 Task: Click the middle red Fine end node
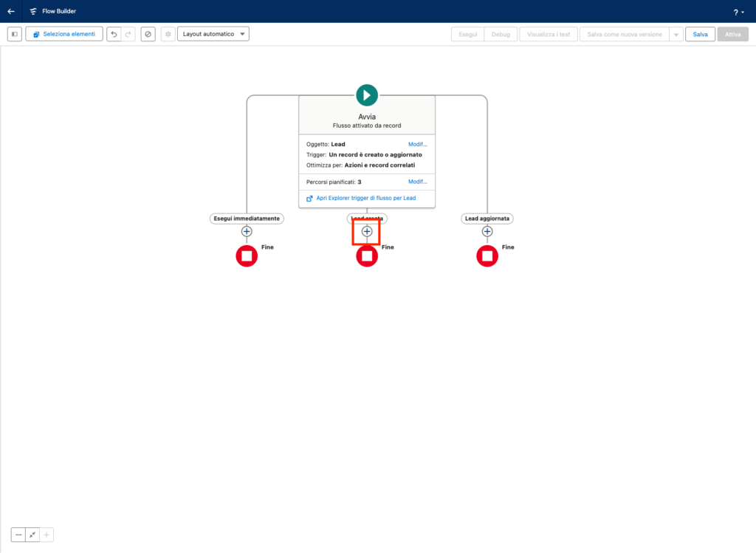coord(367,256)
